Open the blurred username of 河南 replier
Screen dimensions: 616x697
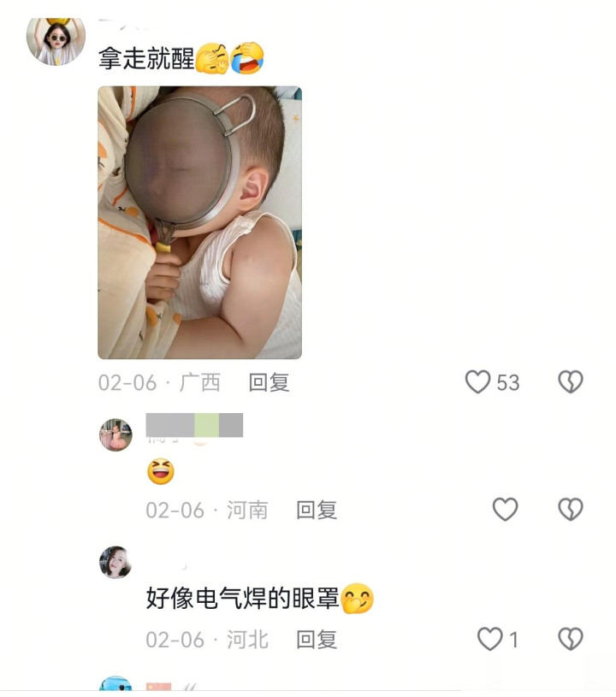pos(194,425)
